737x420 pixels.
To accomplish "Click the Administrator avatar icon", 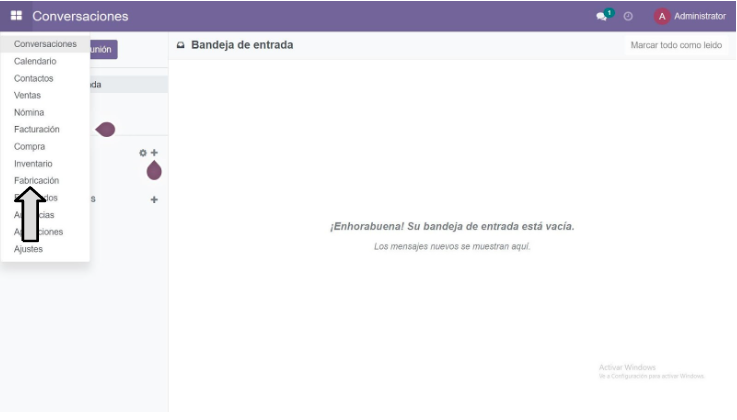I will coord(662,16).
